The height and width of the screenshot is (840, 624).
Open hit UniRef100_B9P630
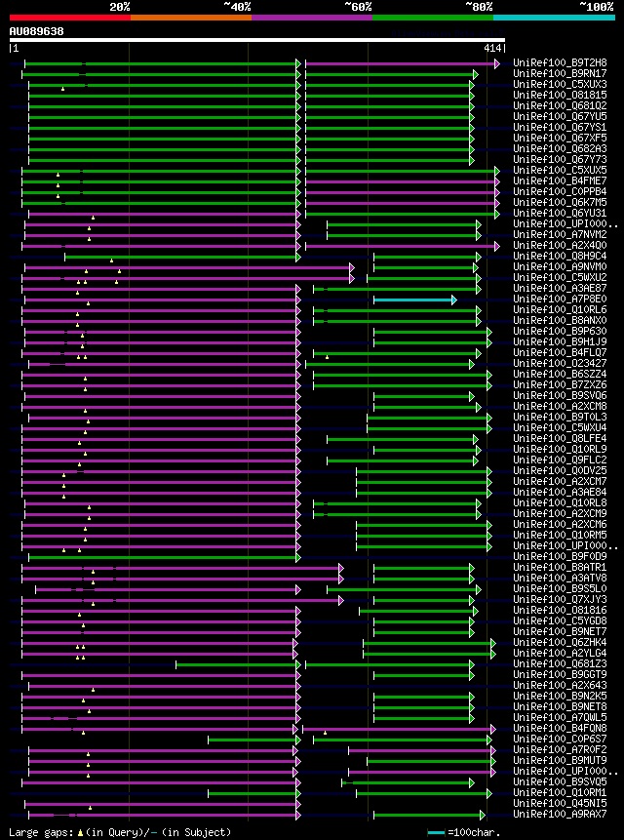point(560,331)
